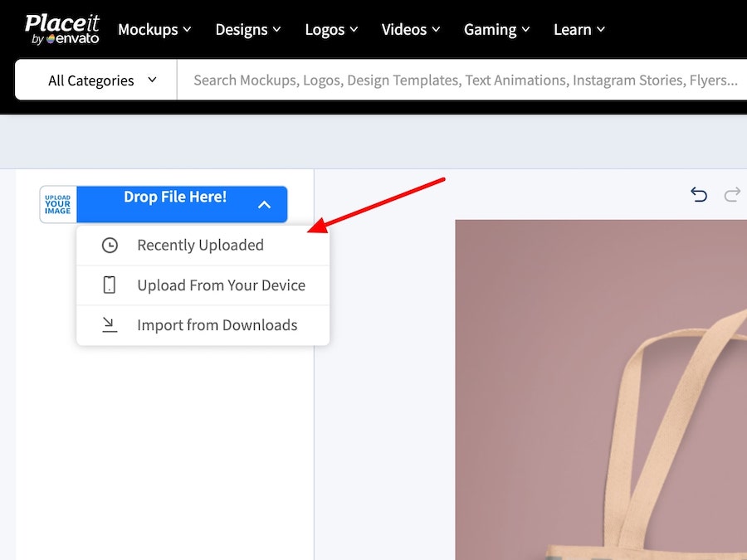The width and height of the screenshot is (747, 560).
Task: Choose Upload From Your Device
Action: pyautogui.click(x=221, y=285)
